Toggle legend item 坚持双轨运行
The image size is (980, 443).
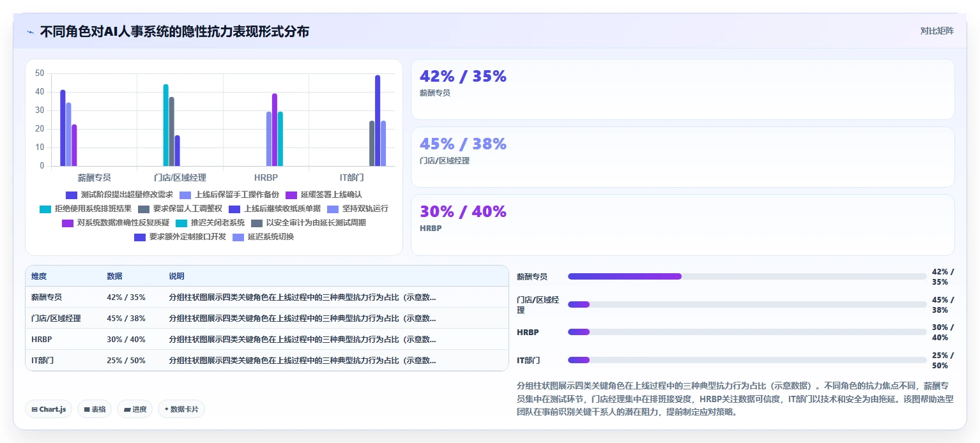pos(358,208)
